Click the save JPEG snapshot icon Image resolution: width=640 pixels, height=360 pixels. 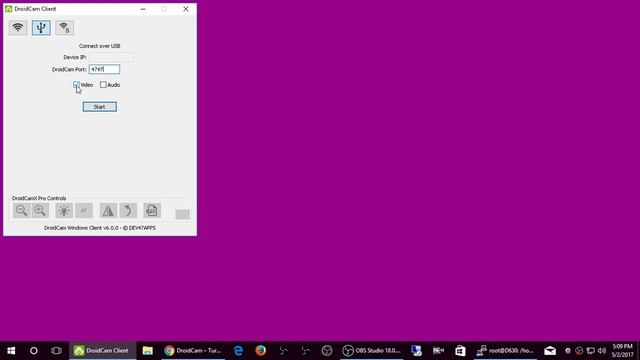coord(152,211)
